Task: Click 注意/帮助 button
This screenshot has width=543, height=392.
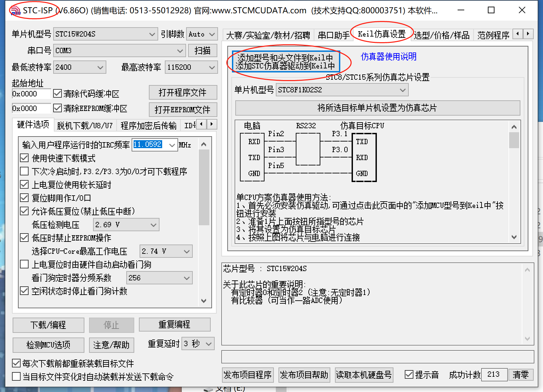Action: pyautogui.click(x=111, y=345)
